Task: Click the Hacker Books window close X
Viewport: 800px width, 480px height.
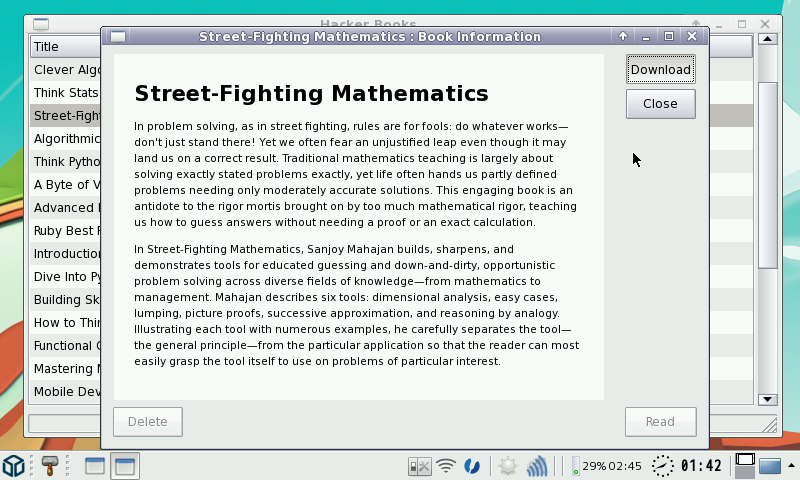Action: [765, 23]
